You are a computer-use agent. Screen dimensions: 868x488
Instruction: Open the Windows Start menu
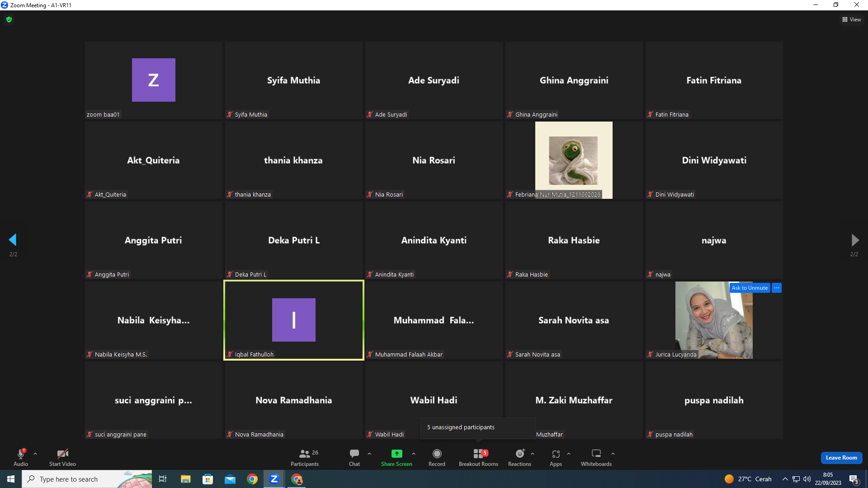point(11,479)
